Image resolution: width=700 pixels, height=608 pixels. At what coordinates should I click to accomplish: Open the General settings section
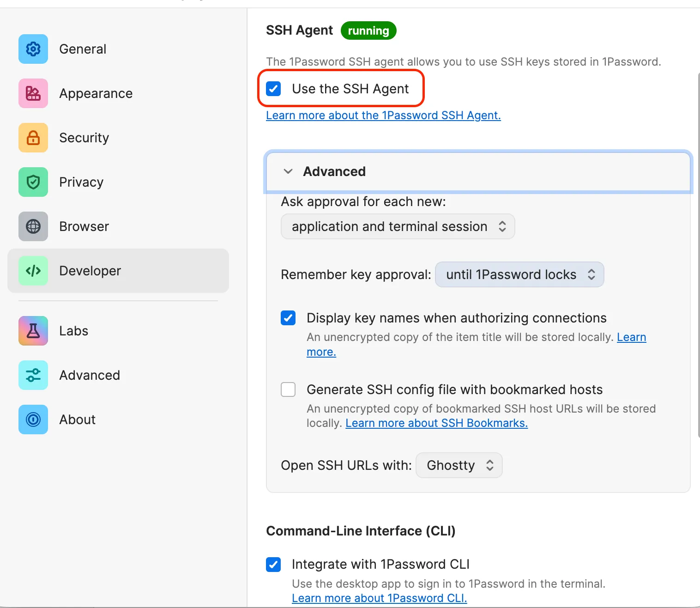(x=118, y=49)
